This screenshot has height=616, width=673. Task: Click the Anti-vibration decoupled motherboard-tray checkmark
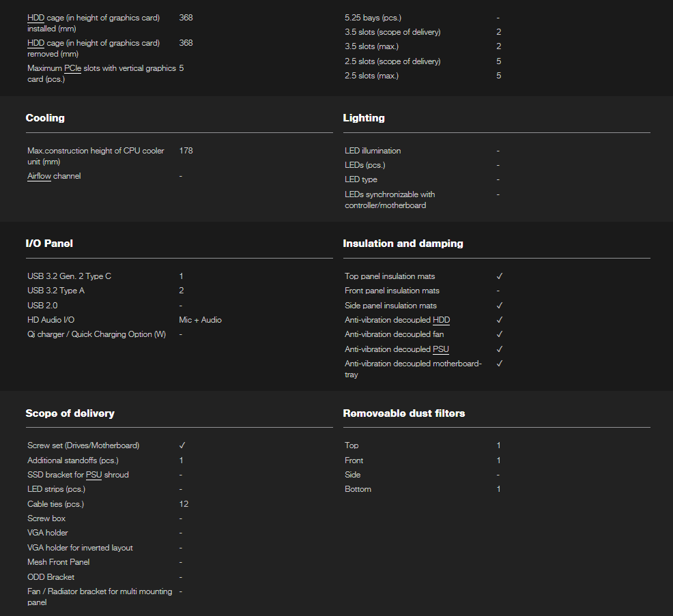tap(500, 364)
